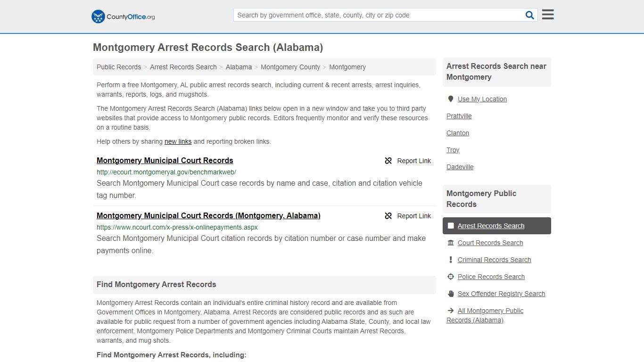Image resolution: width=644 pixels, height=362 pixels.
Task: Open Dadeville nearby link
Action: (460, 167)
